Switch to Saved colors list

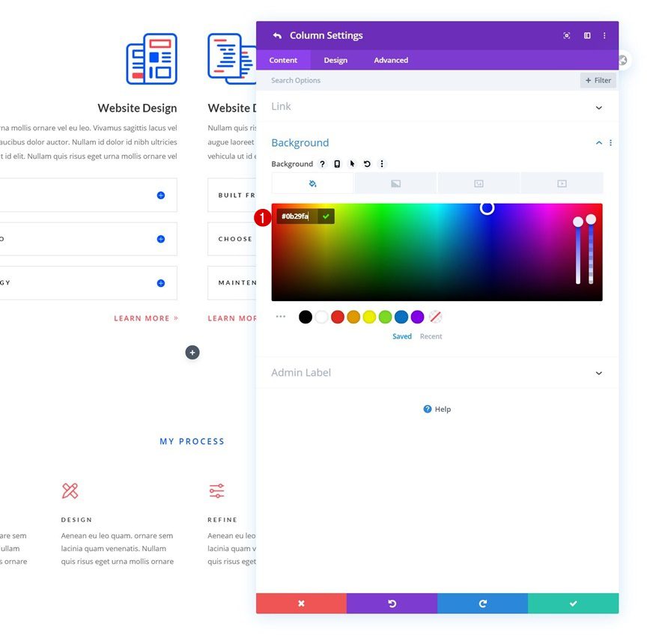[x=402, y=336]
